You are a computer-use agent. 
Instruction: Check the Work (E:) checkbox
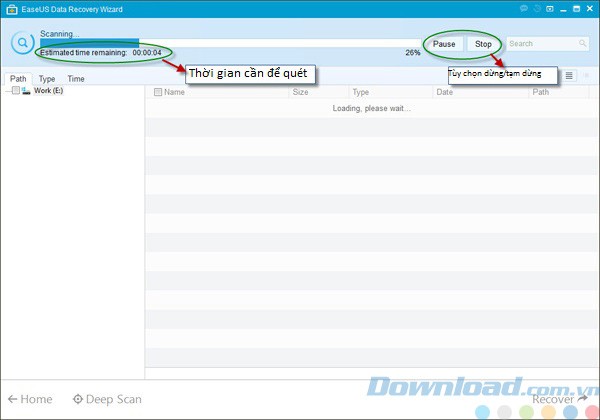15,91
